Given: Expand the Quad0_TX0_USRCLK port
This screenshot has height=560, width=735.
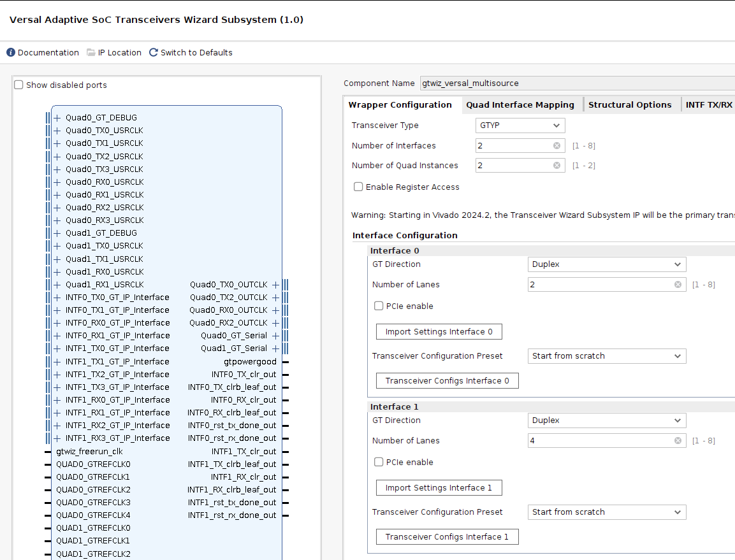Looking at the screenshot, I should (57, 130).
